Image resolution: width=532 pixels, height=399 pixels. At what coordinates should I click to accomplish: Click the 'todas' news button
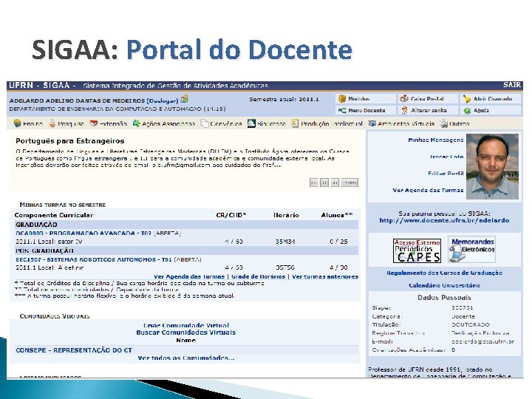point(349,183)
